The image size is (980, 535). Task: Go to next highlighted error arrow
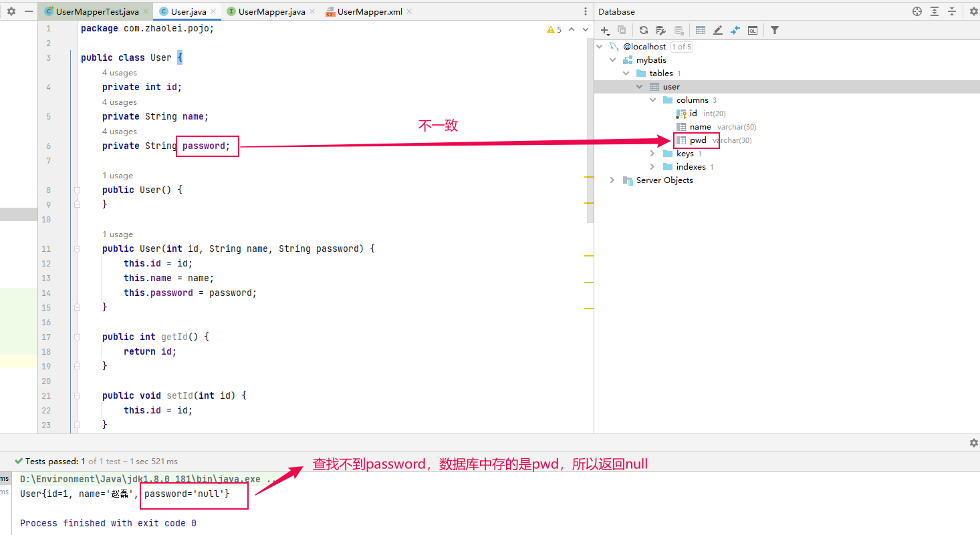pos(585,29)
